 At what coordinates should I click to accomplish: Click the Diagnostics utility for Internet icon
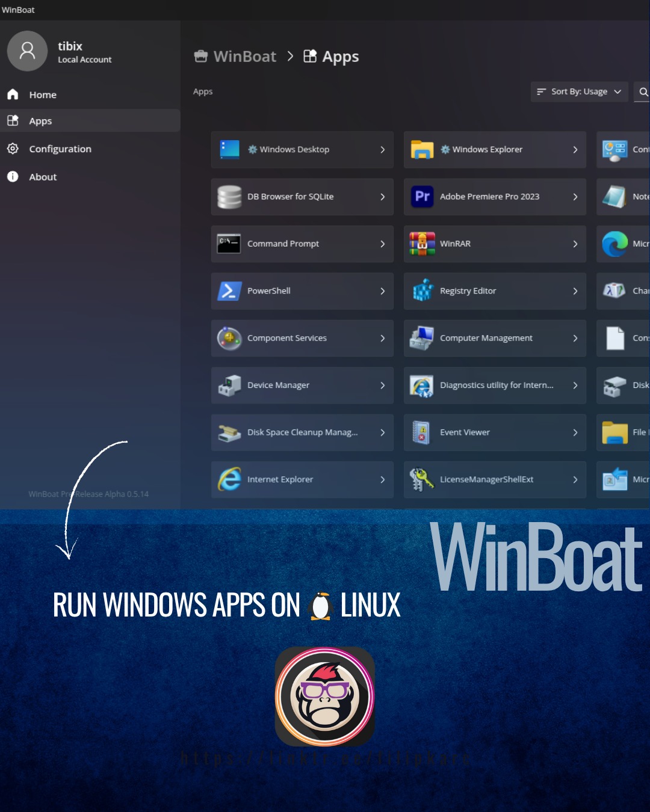pyautogui.click(x=422, y=385)
